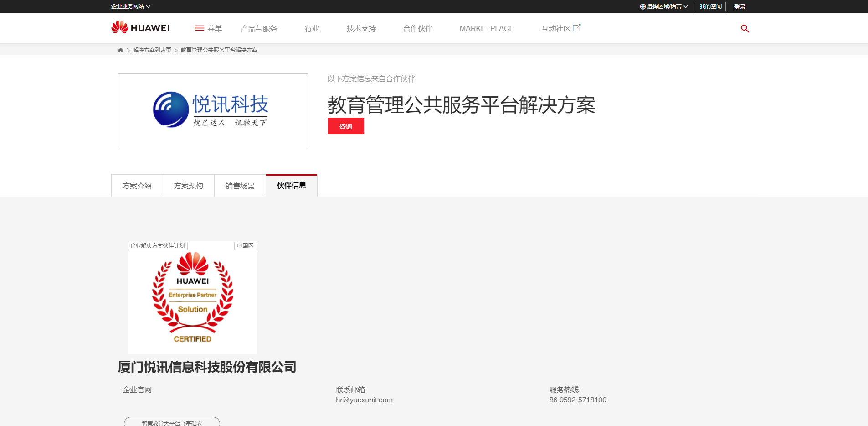Click the 中国区 tag

pos(246,246)
